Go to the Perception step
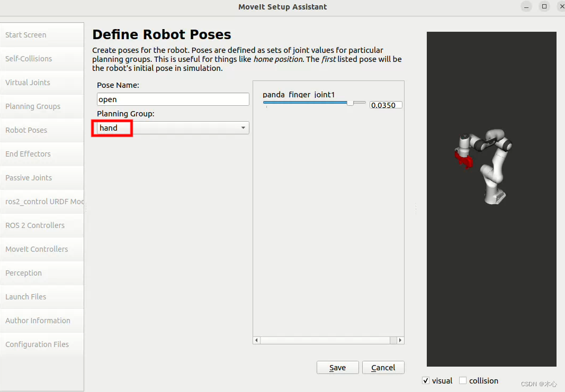Viewport: 565px width, 392px height. click(42, 273)
